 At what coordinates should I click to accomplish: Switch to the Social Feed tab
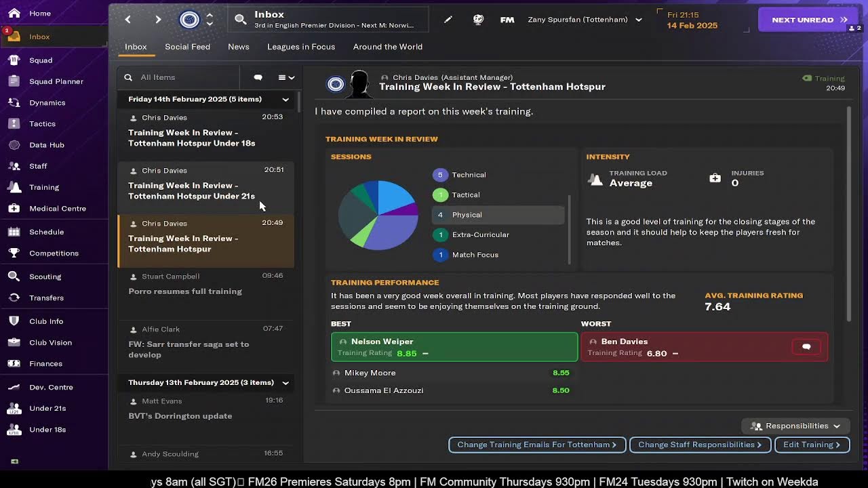tap(187, 47)
